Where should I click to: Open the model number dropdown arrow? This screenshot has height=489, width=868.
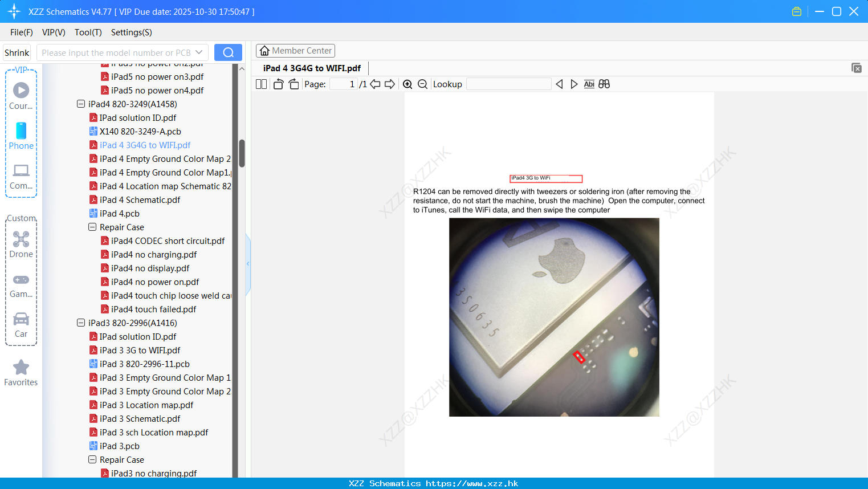[x=199, y=52]
